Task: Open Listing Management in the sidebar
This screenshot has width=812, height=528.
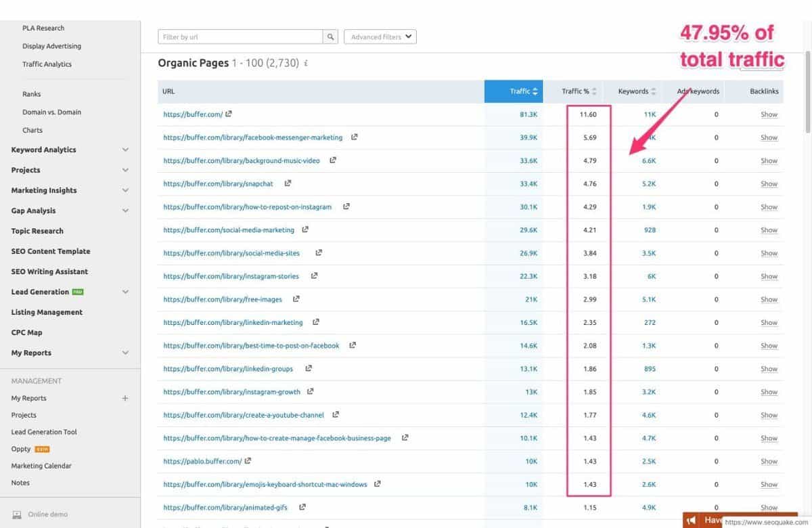Action: 47,312
